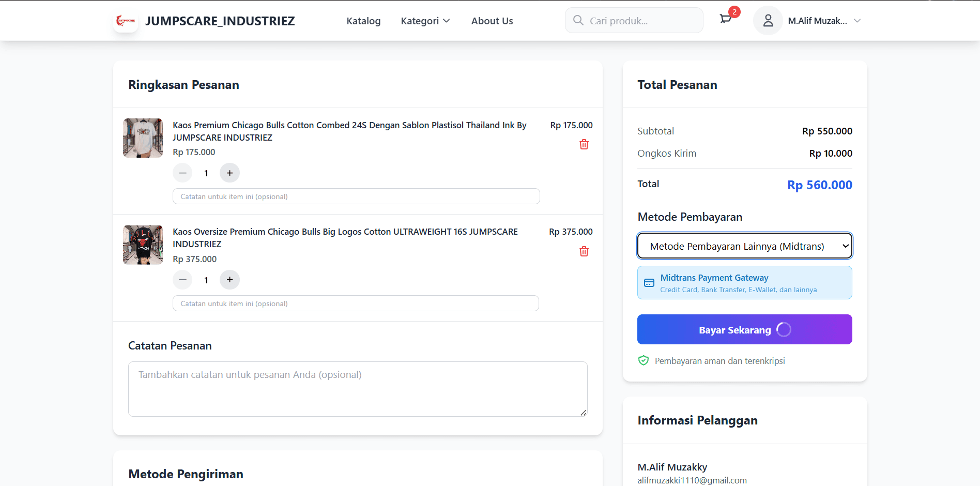Click the Bayar Sekarang button

click(745, 329)
